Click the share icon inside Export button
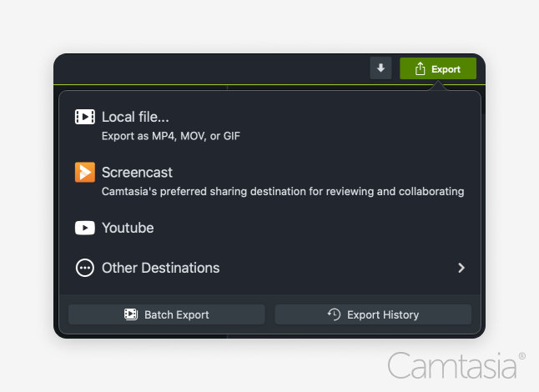The height and width of the screenshot is (392, 539). [420, 68]
